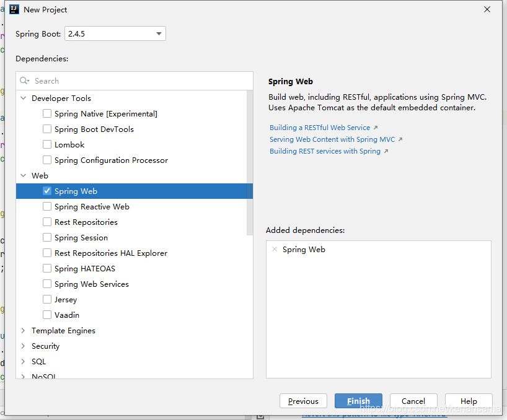The height and width of the screenshot is (420, 507).
Task: Tick Spring HATEOAS checkbox
Action: tap(47, 268)
